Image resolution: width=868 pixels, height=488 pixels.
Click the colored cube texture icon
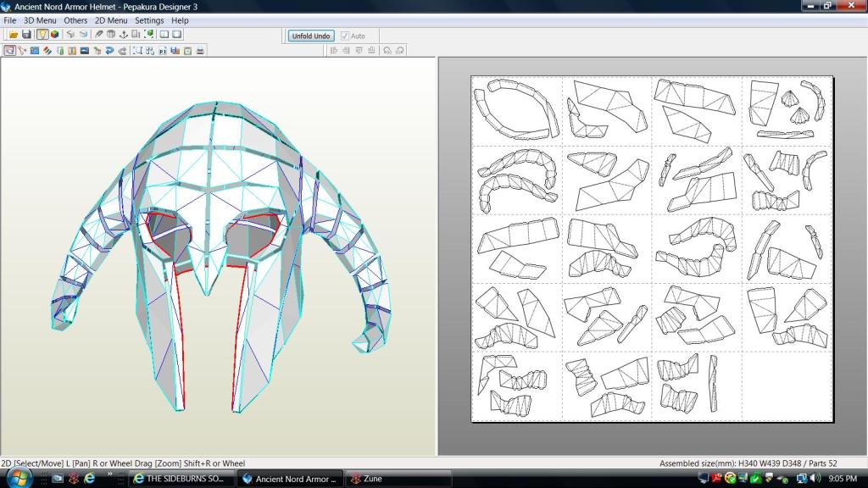point(55,34)
